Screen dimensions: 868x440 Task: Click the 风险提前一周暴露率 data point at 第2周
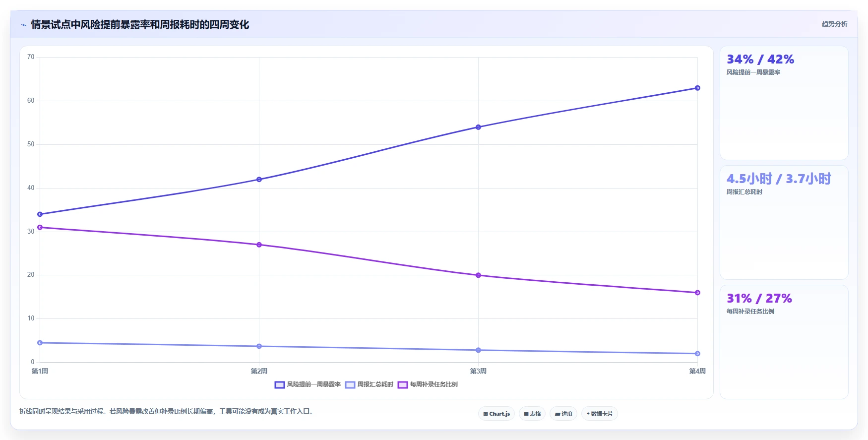[x=259, y=180]
